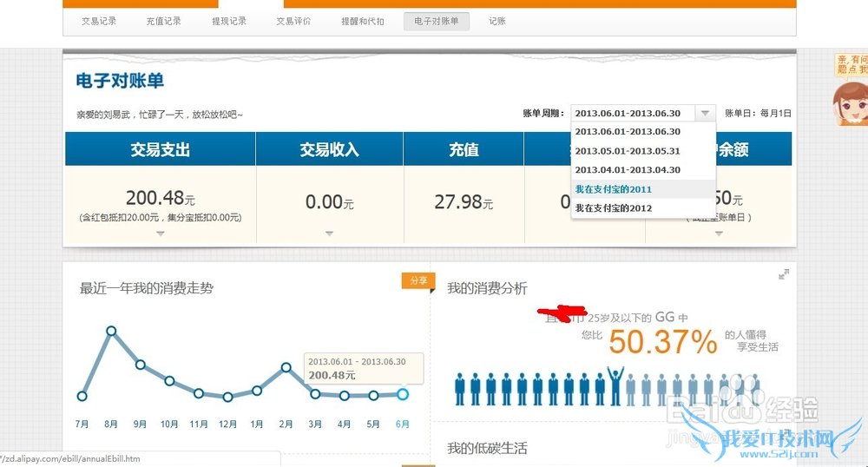Open the 我在支付宝的2012 annual bill
This screenshot has width=868, height=467.
613,208
